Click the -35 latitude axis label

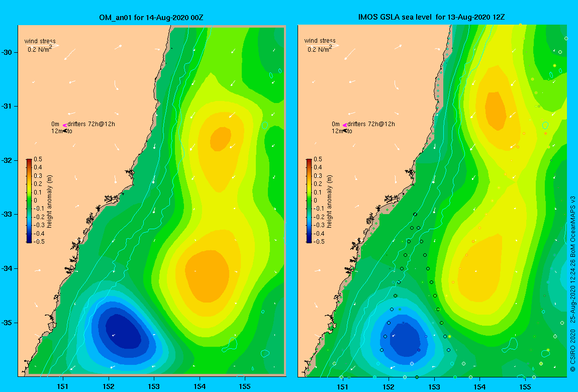click(x=7, y=323)
